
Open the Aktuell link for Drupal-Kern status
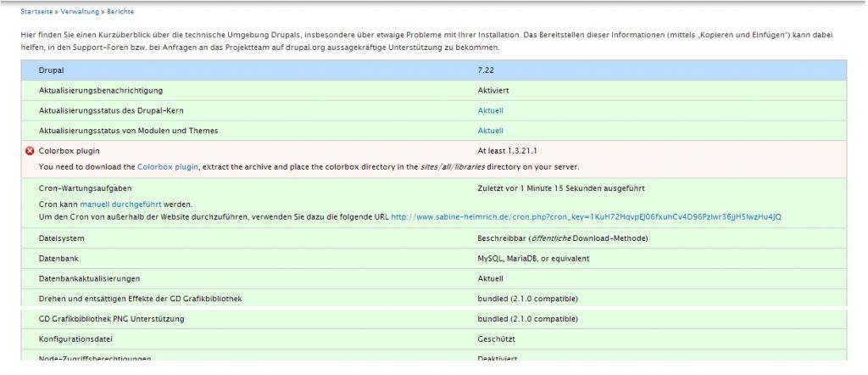[x=490, y=110]
